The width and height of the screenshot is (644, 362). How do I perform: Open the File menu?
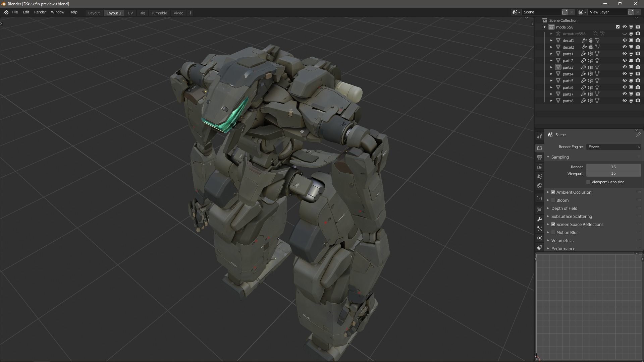click(x=15, y=12)
